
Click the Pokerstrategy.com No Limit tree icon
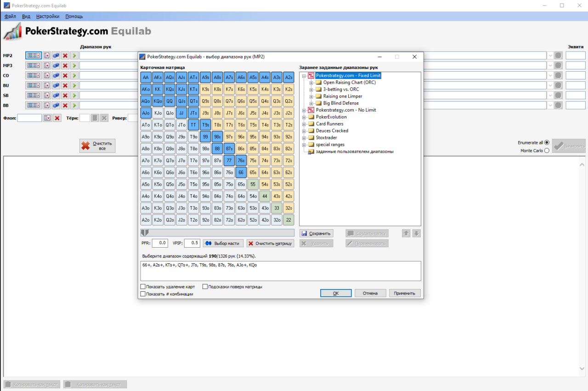pyautogui.click(x=311, y=110)
